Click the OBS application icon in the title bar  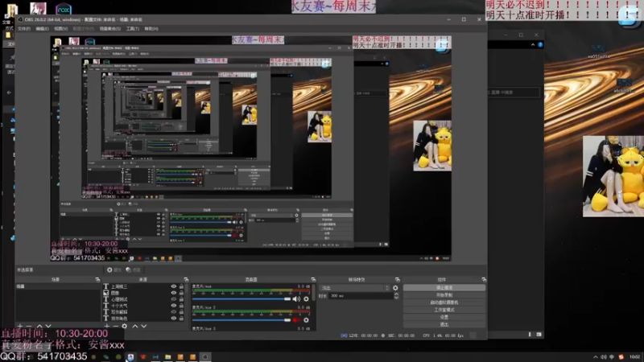19,19
